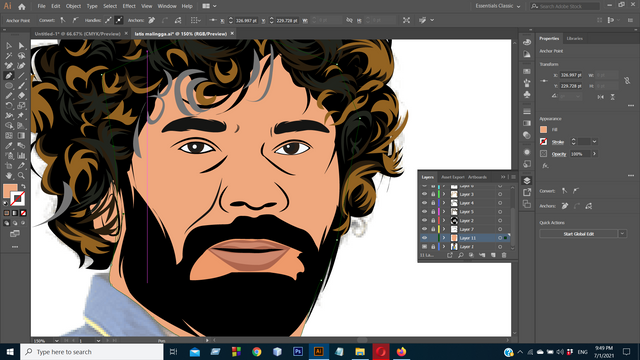Viewport: 640px width, 360px height.
Task: Open the Home screen icon
Action: coord(22,6)
